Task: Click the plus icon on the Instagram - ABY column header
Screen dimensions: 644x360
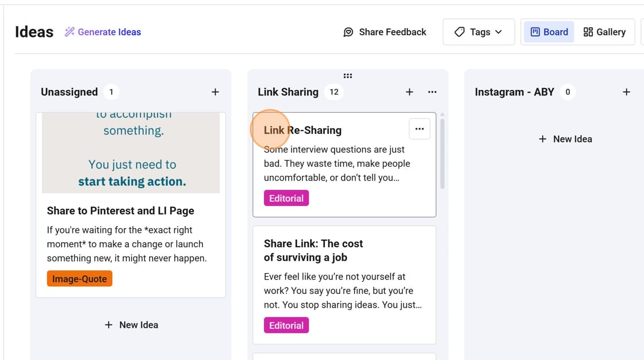Action: pos(626,91)
